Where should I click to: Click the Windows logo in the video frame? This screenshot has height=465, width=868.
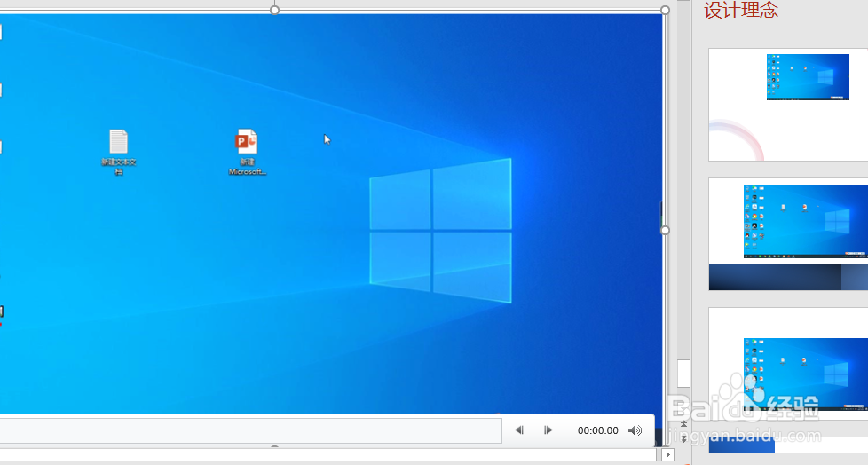tap(440, 231)
